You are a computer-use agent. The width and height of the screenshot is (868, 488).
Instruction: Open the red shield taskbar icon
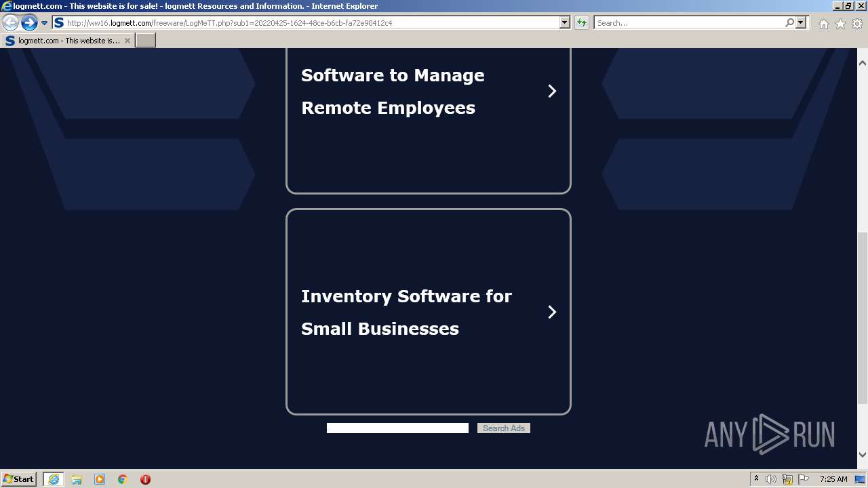point(145,479)
